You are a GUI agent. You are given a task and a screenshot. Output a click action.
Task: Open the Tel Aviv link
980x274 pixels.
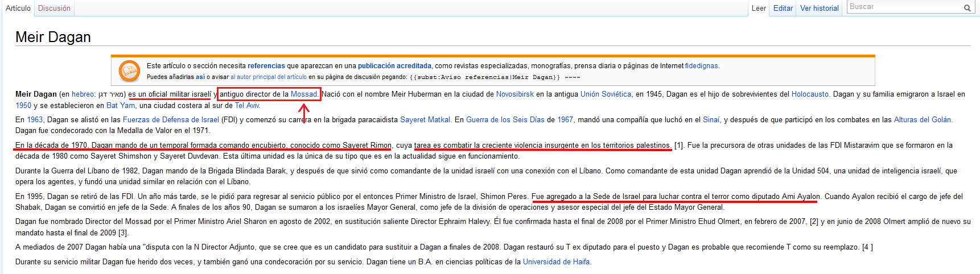(247, 106)
